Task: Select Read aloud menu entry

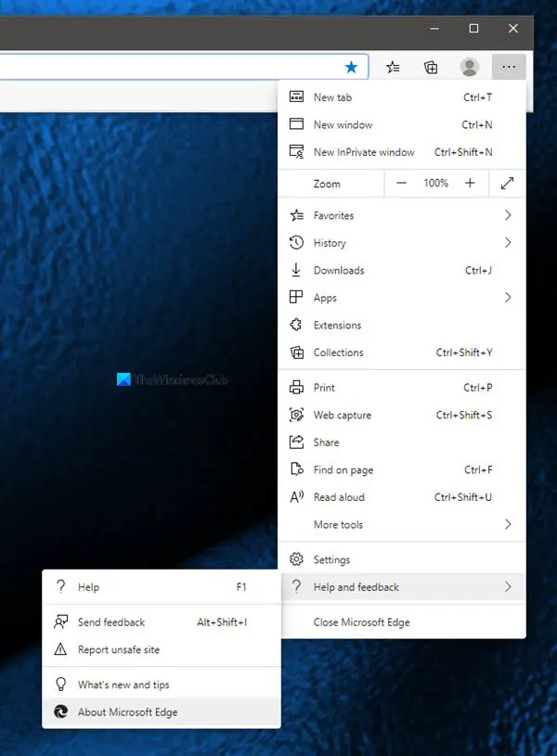Action: pyautogui.click(x=402, y=497)
